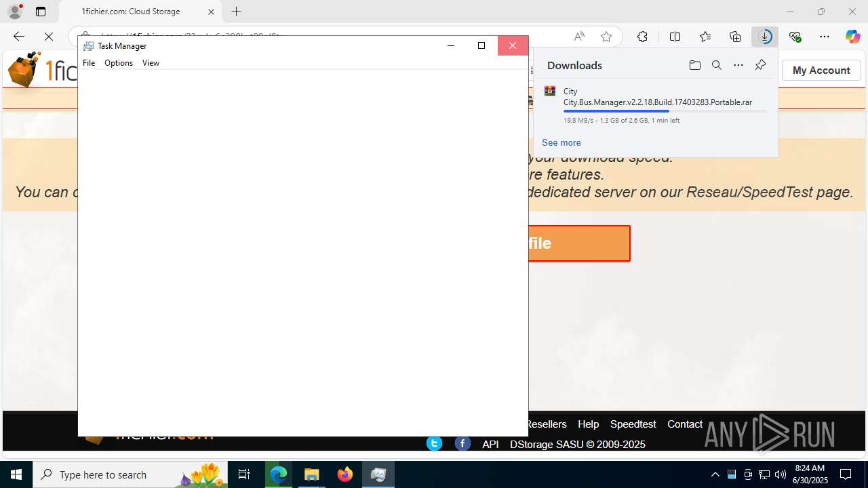Screen dimensions: 868x488
Task: Open the notification center icon
Action: pyautogui.click(x=846, y=474)
